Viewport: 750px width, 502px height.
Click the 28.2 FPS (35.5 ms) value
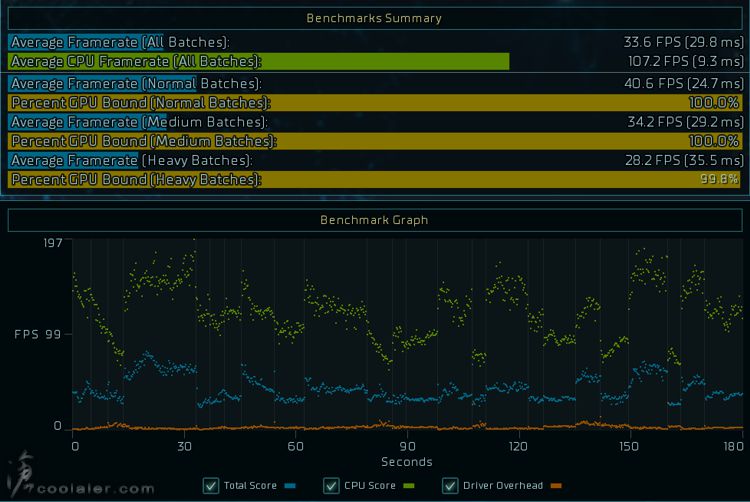point(684,160)
